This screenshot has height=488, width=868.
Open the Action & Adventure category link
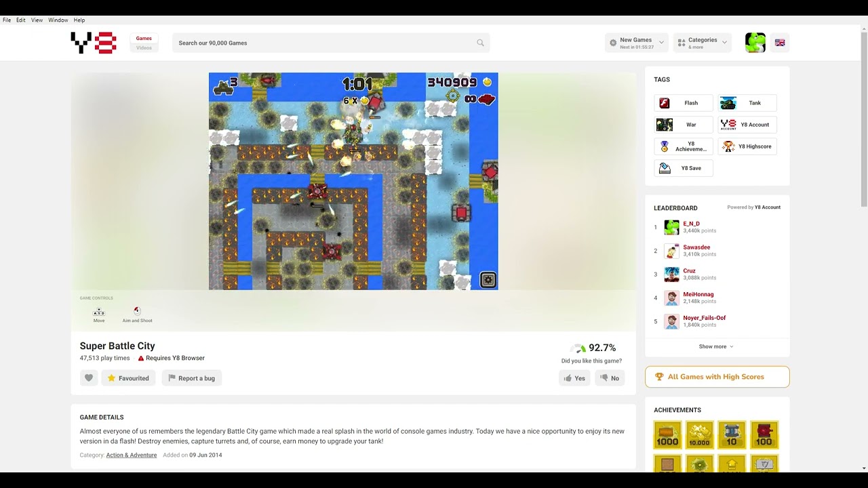[132, 455]
